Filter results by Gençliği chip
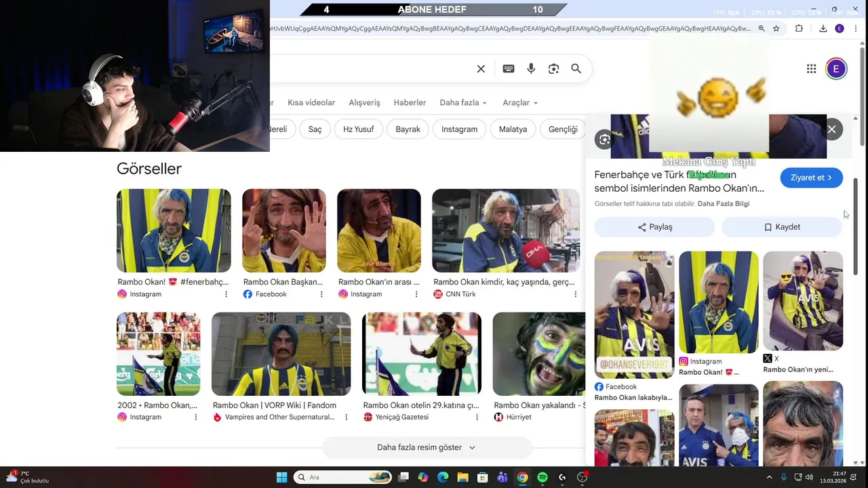The width and height of the screenshot is (868, 488). click(x=563, y=129)
